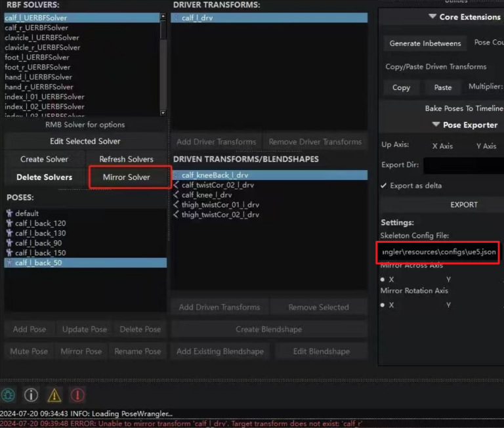Toggle the warning log filter triangle icon

pyautogui.click(x=54, y=395)
